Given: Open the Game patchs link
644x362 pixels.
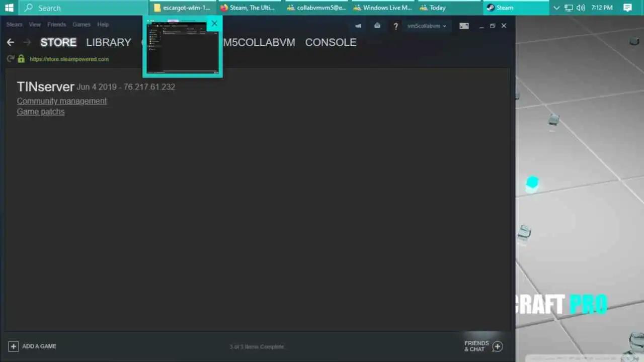Looking at the screenshot, I should pos(41,112).
